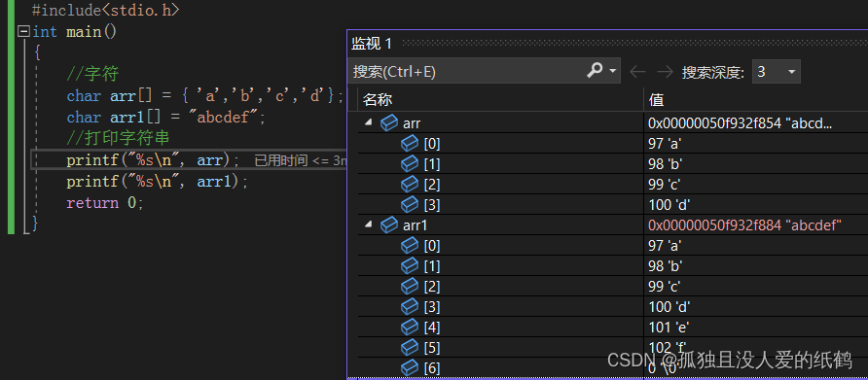Select the arr name in watch list

(412, 123)
